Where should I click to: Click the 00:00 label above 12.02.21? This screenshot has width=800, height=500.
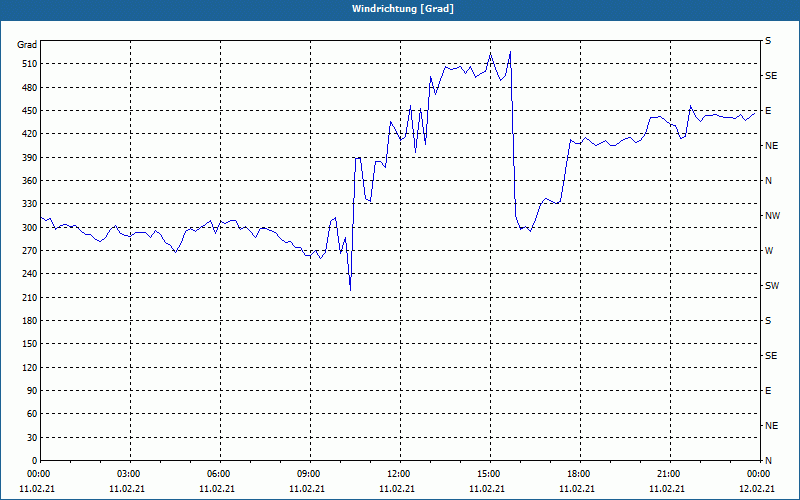pyautogui.click(x=757, y=474)
